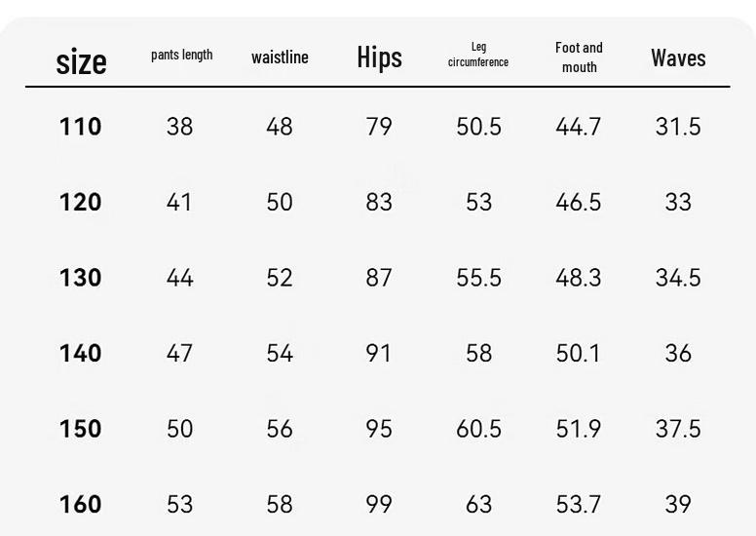Select the 'Hips' column header
Image resolution: width=756 pixels, height=536 pixels.
[x=379, y=57]
